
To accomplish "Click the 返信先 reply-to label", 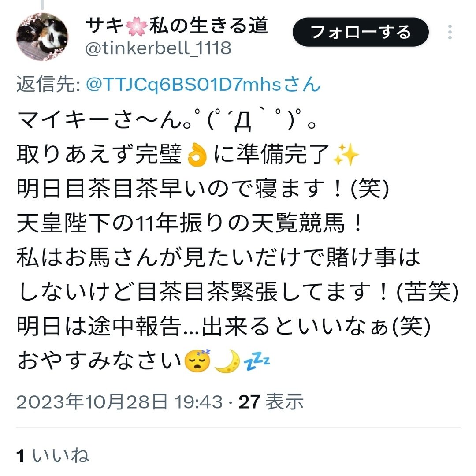I will pyautogui.click(x=48, y=84).
